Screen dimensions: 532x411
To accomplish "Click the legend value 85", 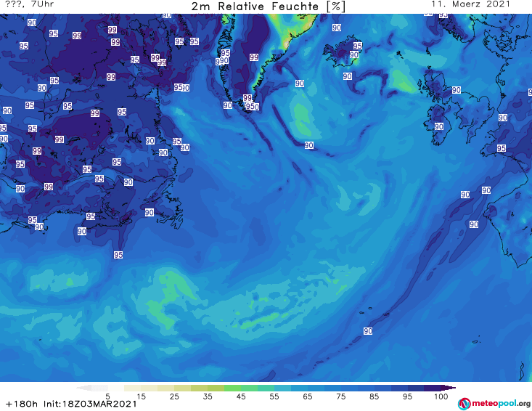I will click(x=375, y=396).
